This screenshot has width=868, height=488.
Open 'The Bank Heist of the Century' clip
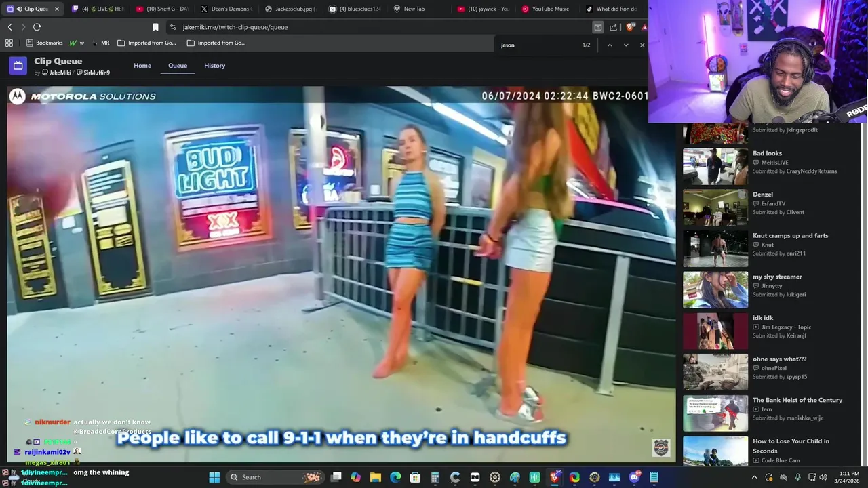click(797, 400)
